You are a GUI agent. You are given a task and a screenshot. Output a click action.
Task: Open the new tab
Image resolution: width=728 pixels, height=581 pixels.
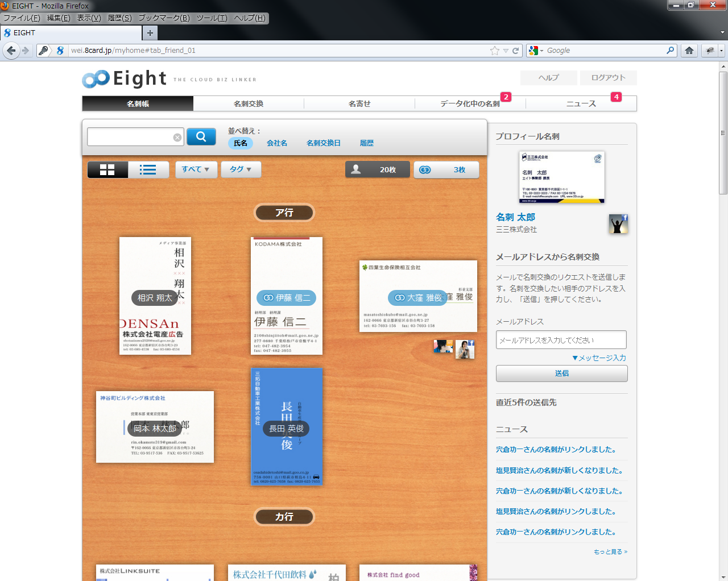pos(150,33)
